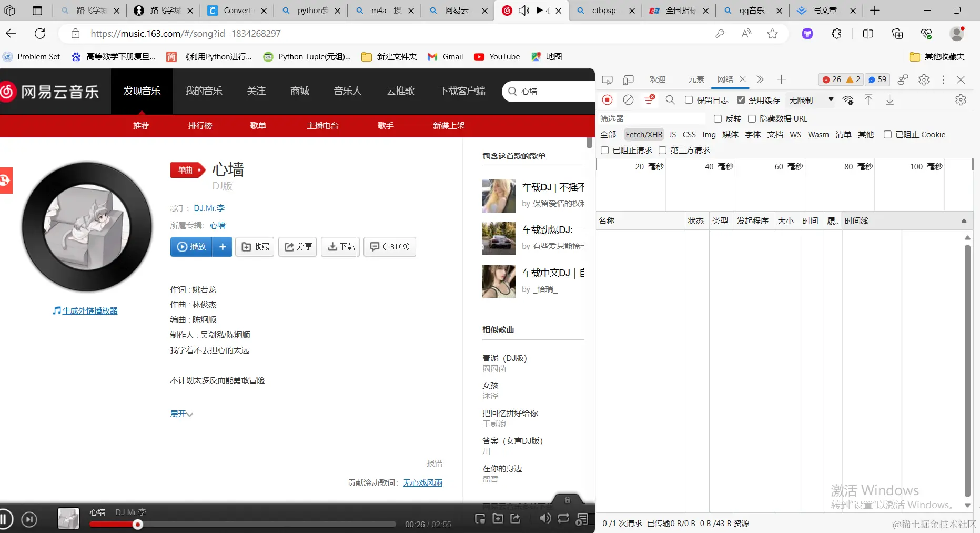Click the 下载 button

point(341,247)
